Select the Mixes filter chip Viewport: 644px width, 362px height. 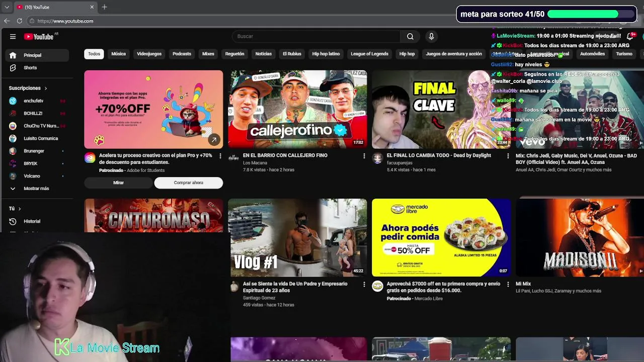208,54
